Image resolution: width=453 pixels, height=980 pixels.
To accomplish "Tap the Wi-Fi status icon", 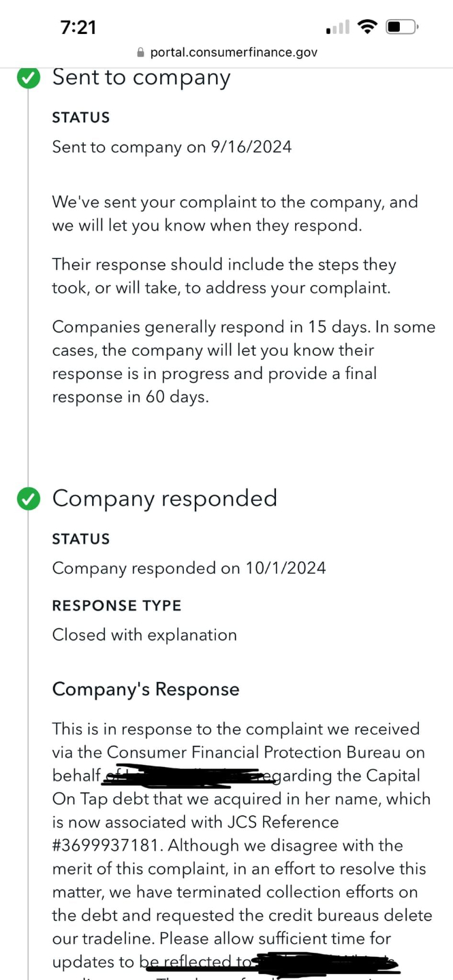I will point(368,27).
